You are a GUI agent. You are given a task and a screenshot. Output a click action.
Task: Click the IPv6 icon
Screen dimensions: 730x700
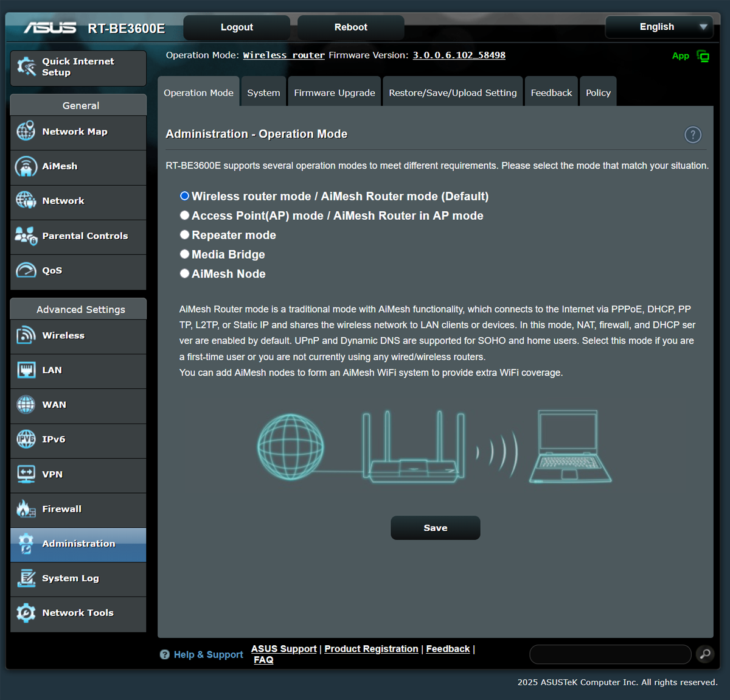click(26, 439)
